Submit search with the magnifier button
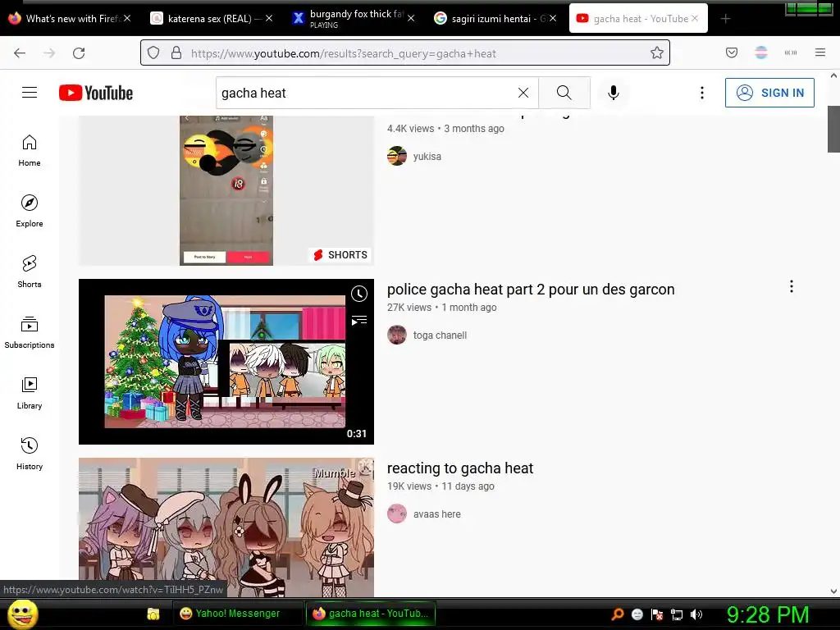The width and height of the screenshot is (840, 630). (x=564, y=93)
